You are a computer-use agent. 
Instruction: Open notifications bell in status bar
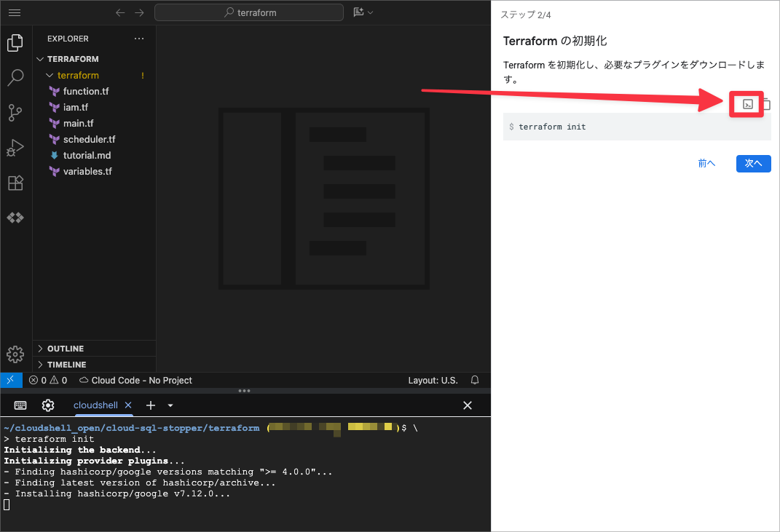click(475, 380)
